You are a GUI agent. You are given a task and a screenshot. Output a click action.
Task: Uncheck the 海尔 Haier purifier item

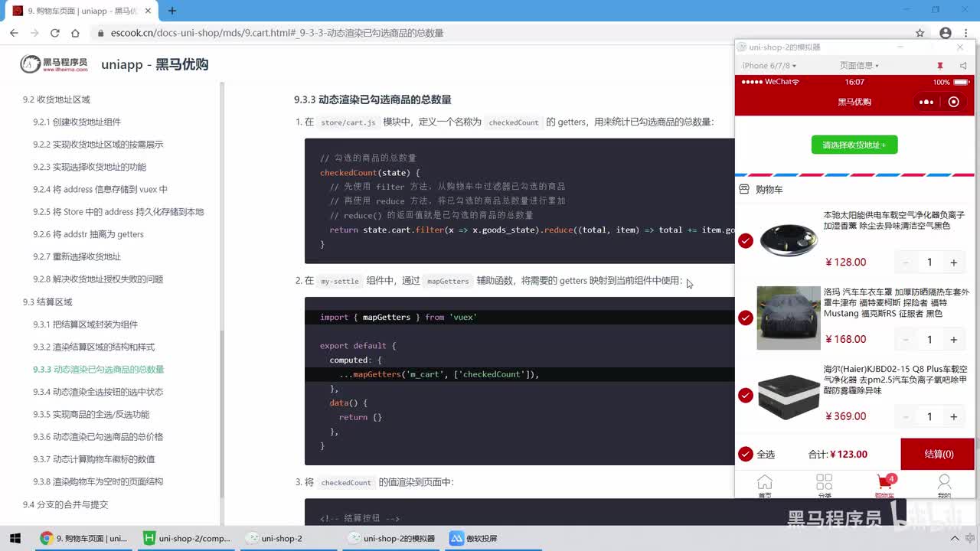point(746,395)
